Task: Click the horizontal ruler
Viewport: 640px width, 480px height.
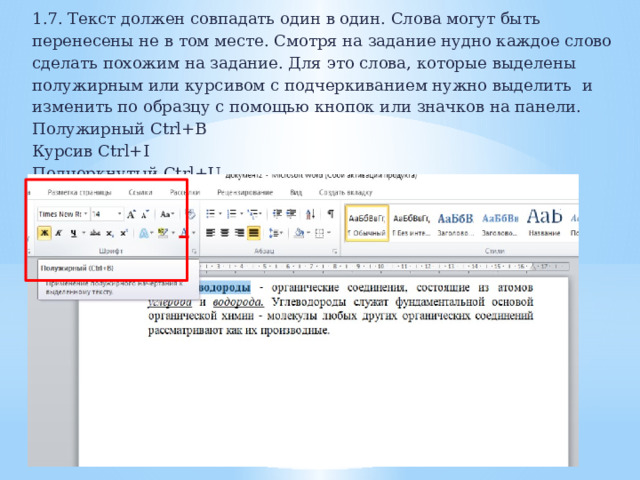Action: [x=384, y=266]
